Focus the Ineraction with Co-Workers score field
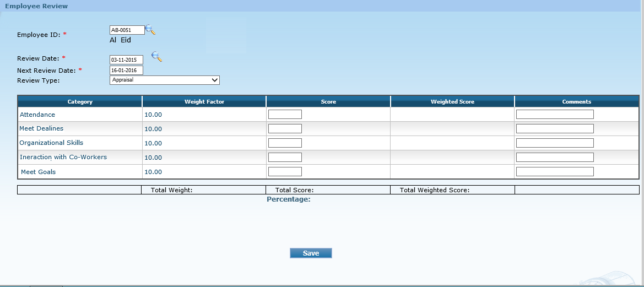The width and height of the screenshot is (644, 287). pyautogui.click(x=285, y=158)
